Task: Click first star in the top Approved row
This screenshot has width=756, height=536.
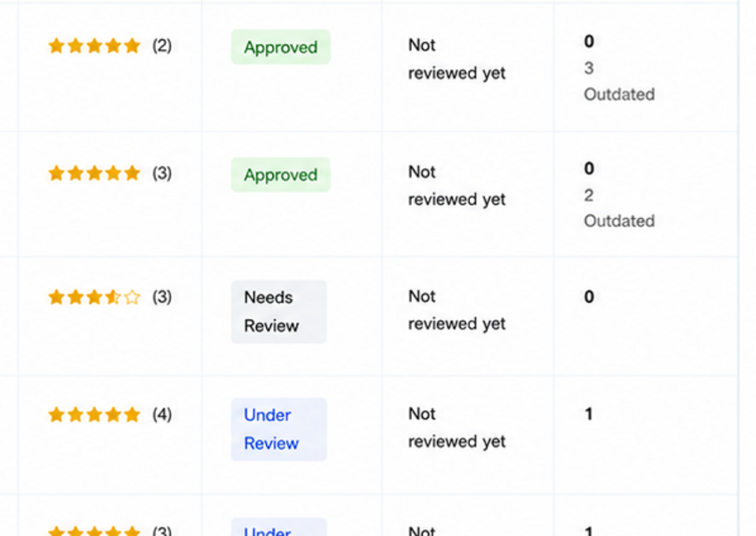Action: 57,46
